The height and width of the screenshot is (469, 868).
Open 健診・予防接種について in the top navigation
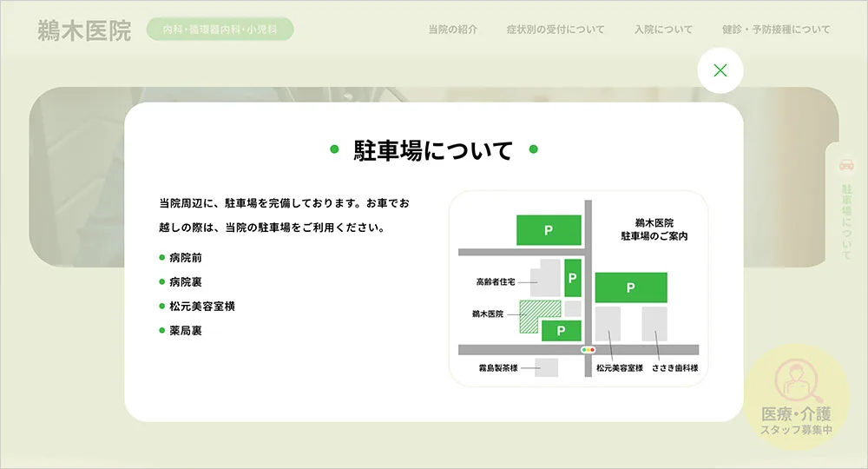click(x=776, y=30)
